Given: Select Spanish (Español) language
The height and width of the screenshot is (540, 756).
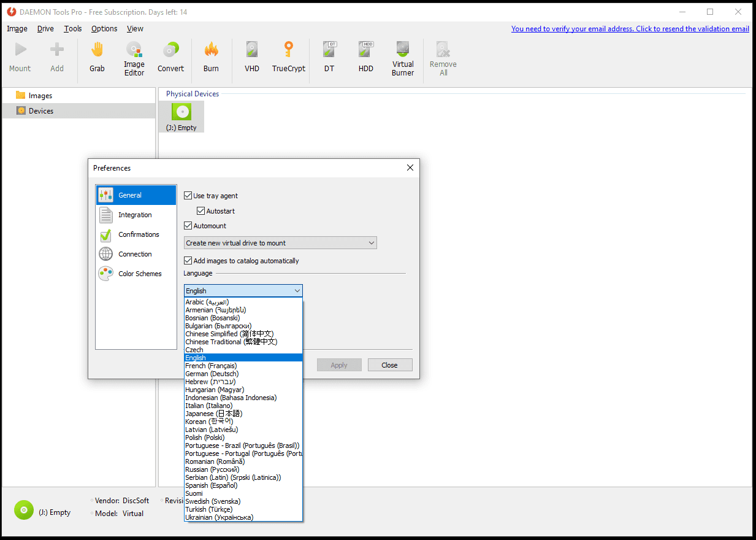Looking at the screenshot, I should (243, 485).
